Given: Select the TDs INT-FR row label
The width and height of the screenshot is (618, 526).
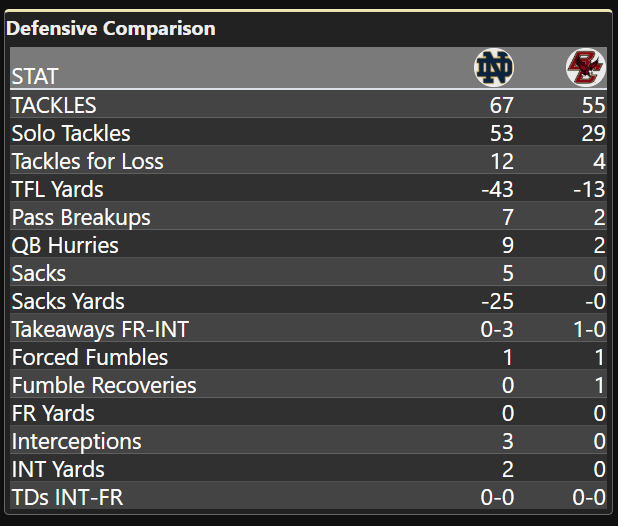Looking at the screenshot, I should point(67,497).
